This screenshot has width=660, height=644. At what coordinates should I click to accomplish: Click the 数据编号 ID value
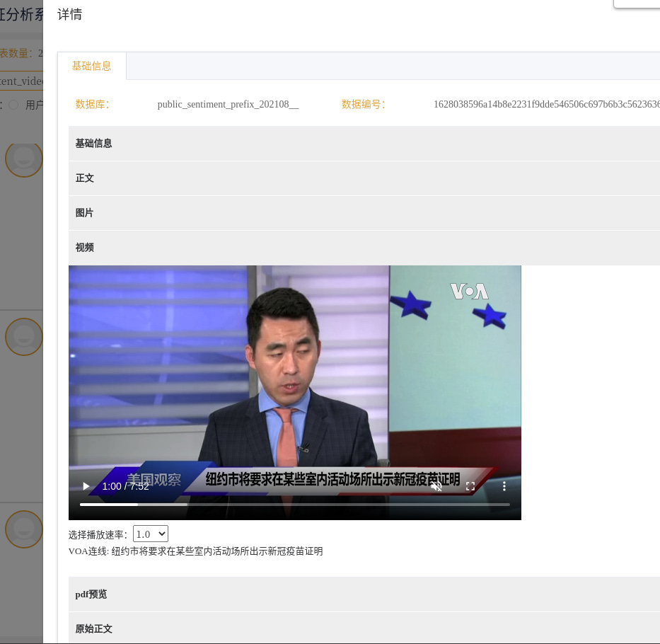pyautogui.click(x=547, y=105)
